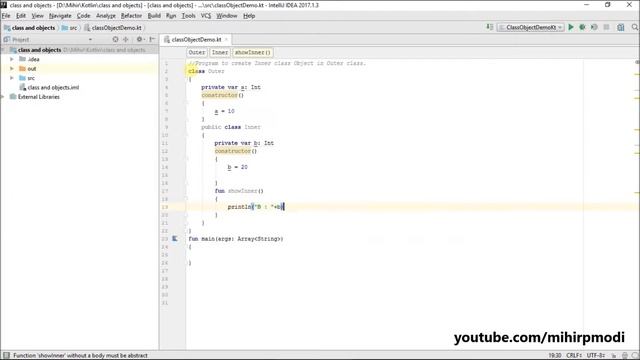Open the Edit menu

tap(21, 16)
